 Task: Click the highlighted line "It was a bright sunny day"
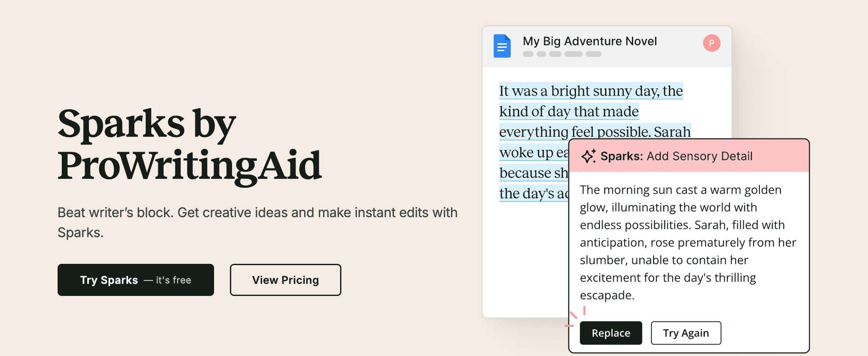click(x=591, y=91)
